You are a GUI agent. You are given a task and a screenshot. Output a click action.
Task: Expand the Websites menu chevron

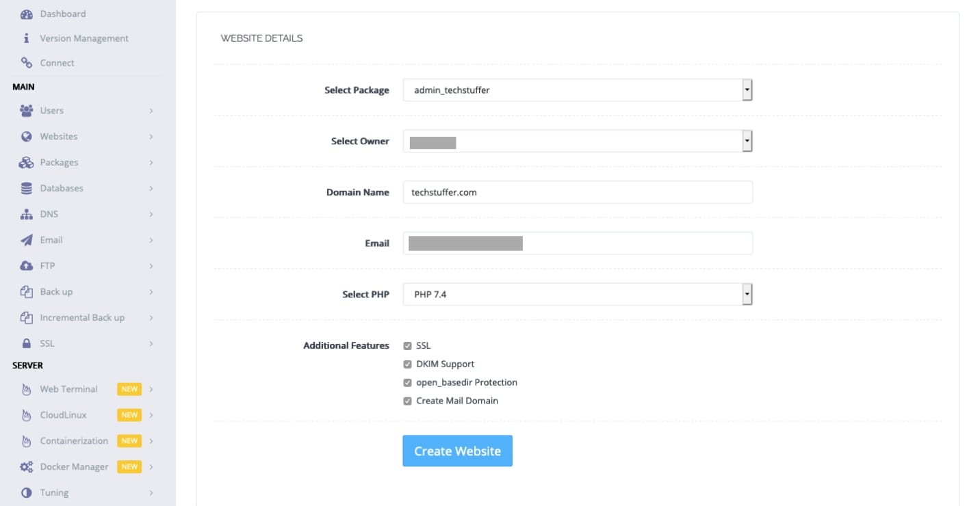click(x=151, y=137)
